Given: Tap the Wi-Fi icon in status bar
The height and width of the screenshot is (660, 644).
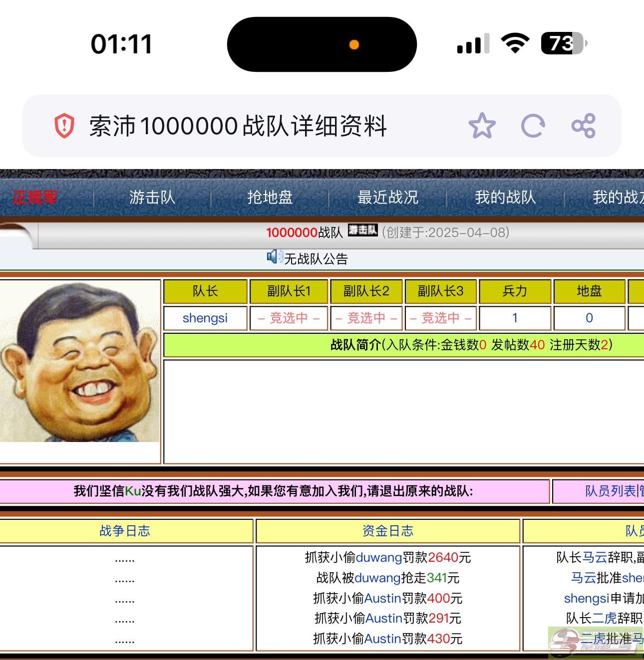Looking at the screenshot, I should pos(515,43).
